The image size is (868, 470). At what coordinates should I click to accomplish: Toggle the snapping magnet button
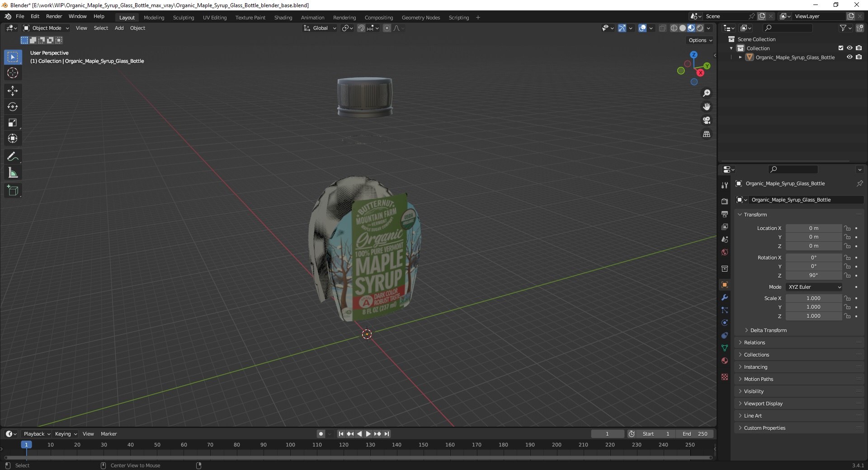coord(361,28)
